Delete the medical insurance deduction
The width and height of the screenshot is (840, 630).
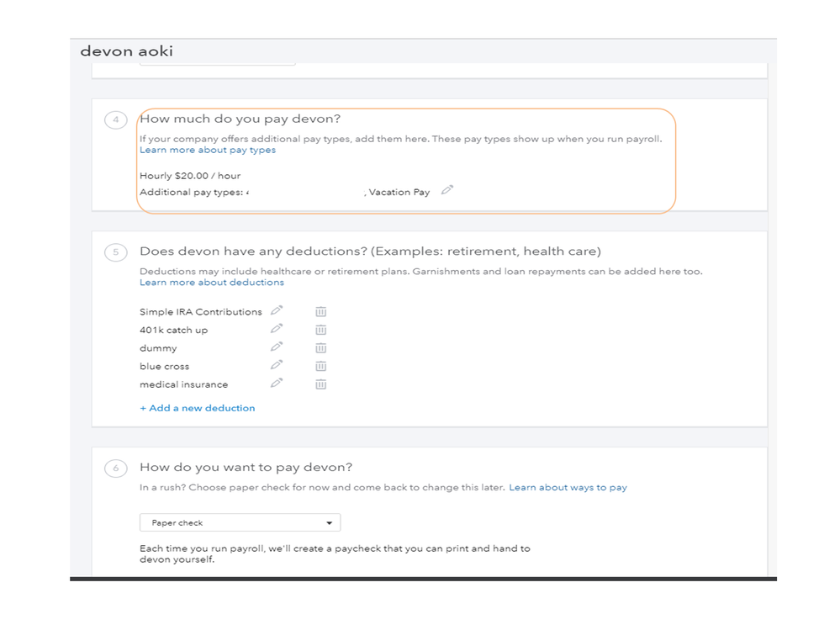point(320,384)
